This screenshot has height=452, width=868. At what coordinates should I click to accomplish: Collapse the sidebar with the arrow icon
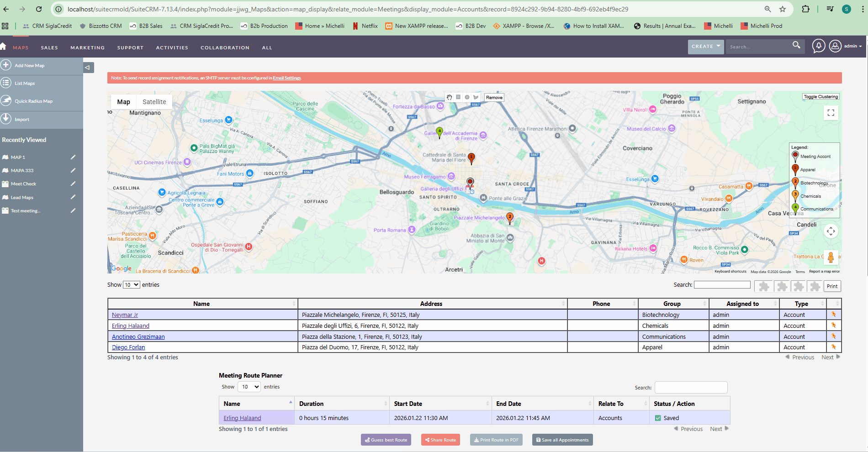coord(87,68)
